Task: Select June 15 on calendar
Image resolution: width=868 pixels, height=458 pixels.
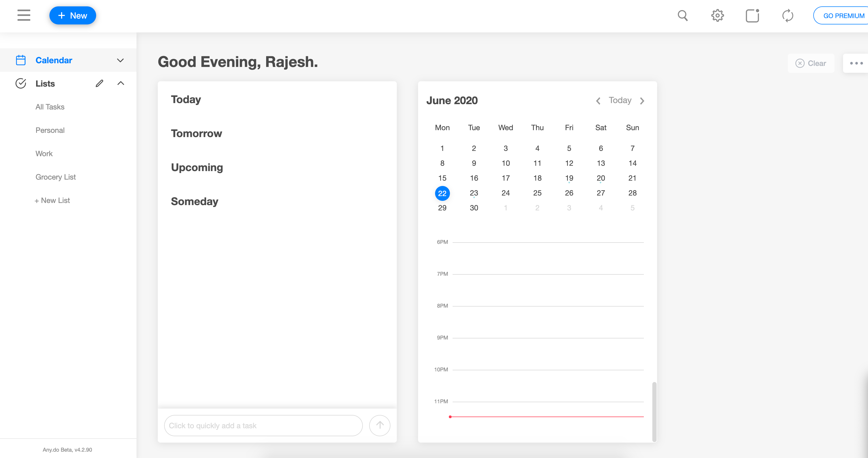Action: (x=442, y=178)
